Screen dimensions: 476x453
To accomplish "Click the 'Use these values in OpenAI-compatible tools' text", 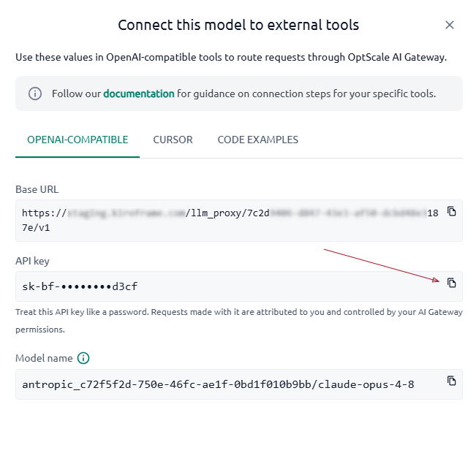I will (x=231, y=57).
